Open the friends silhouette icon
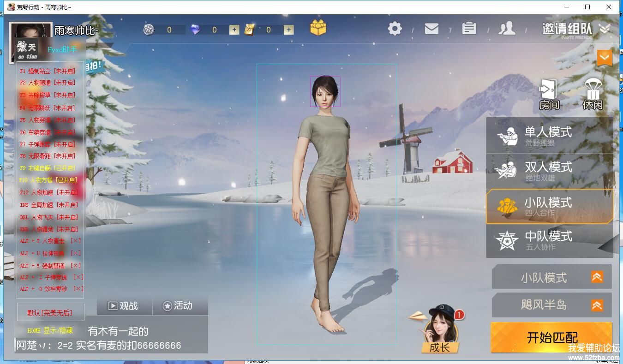 [x=507, y=28]
